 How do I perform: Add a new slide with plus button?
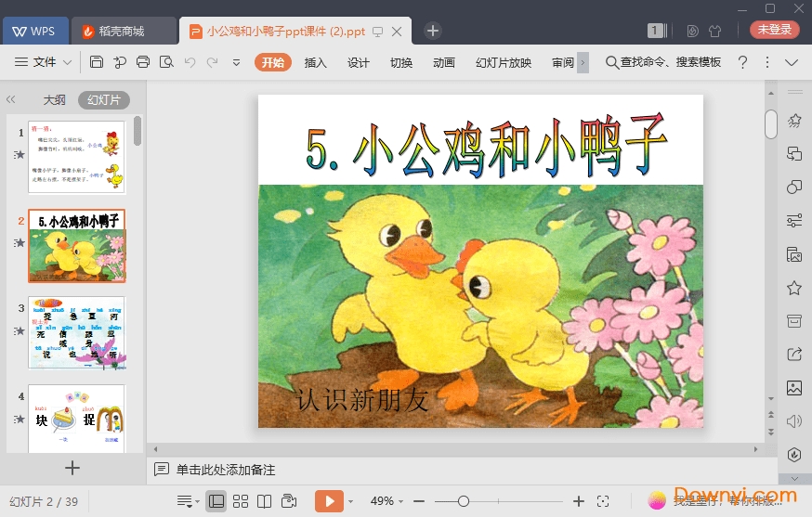pyautogui.click(x=72, y=468)
